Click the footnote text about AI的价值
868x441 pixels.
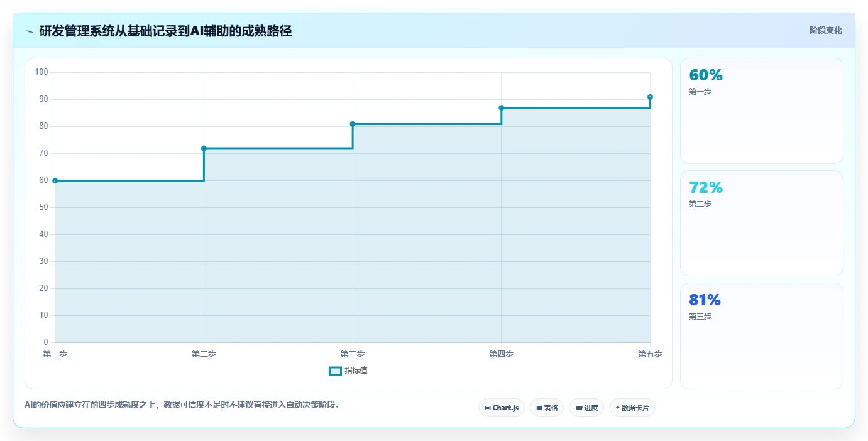pyautogui.click(x=184, y=405)
